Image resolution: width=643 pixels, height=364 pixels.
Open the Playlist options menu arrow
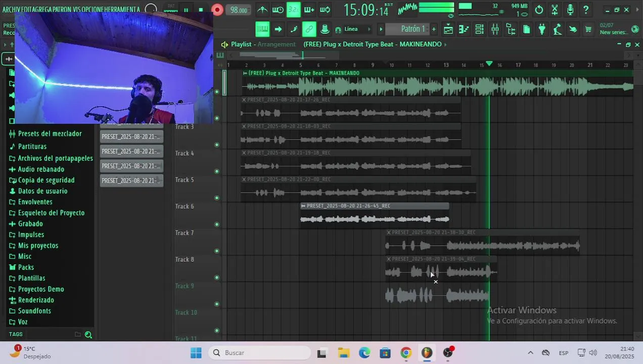click(x=224, y=44)
